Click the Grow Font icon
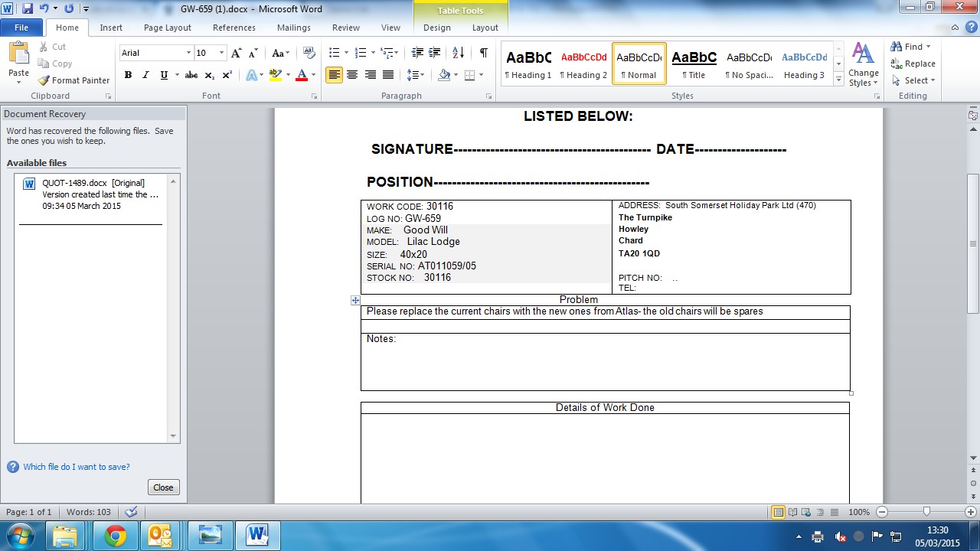980x551 pixels. tap(237, 53)
